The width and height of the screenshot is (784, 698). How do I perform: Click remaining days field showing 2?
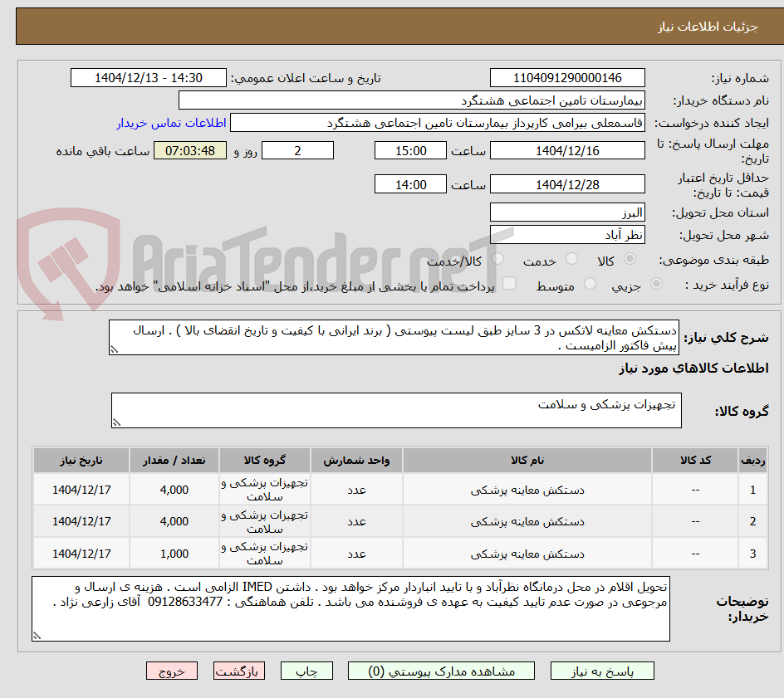coord(297,150)
